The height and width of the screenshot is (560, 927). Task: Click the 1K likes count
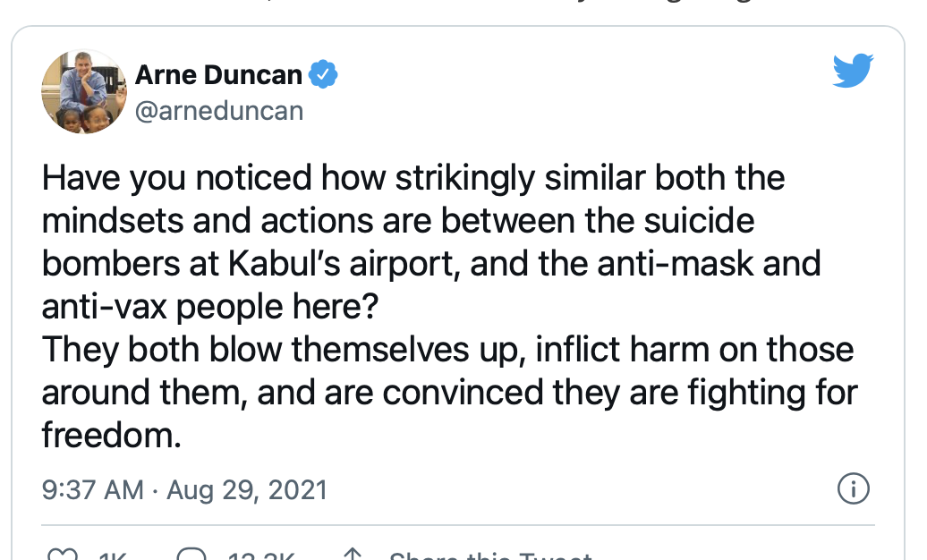pyautogui.click(x=113, y=556)
